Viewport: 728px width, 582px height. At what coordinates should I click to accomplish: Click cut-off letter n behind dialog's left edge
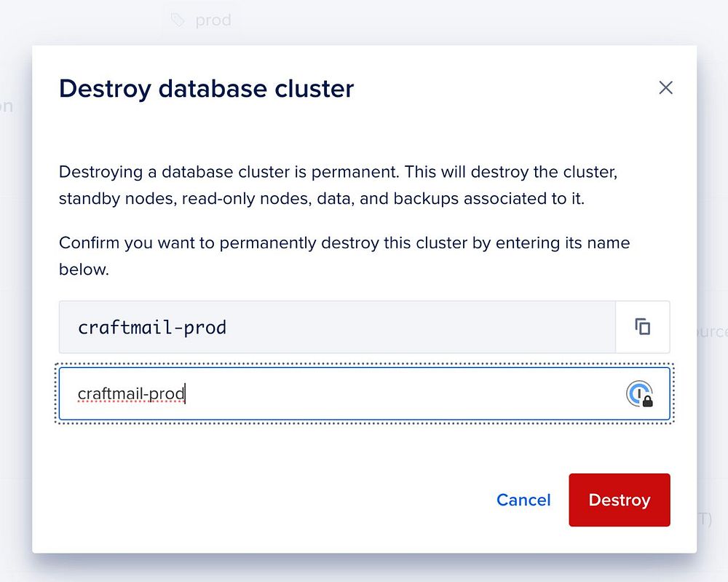7,106
